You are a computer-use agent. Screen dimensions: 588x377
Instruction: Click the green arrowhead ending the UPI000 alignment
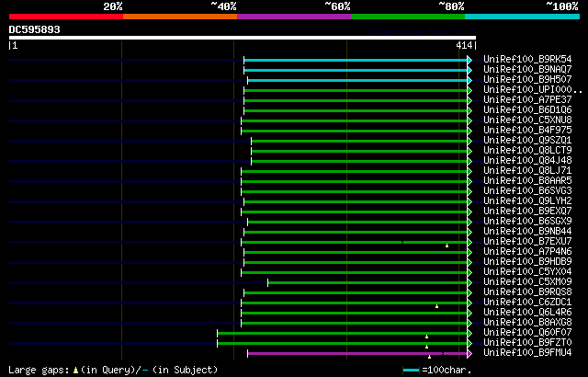469,90
